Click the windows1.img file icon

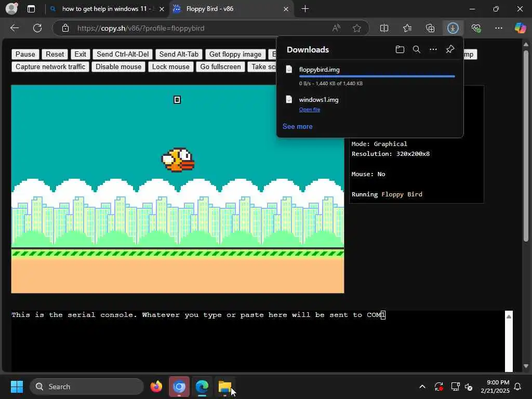(289, 99)
